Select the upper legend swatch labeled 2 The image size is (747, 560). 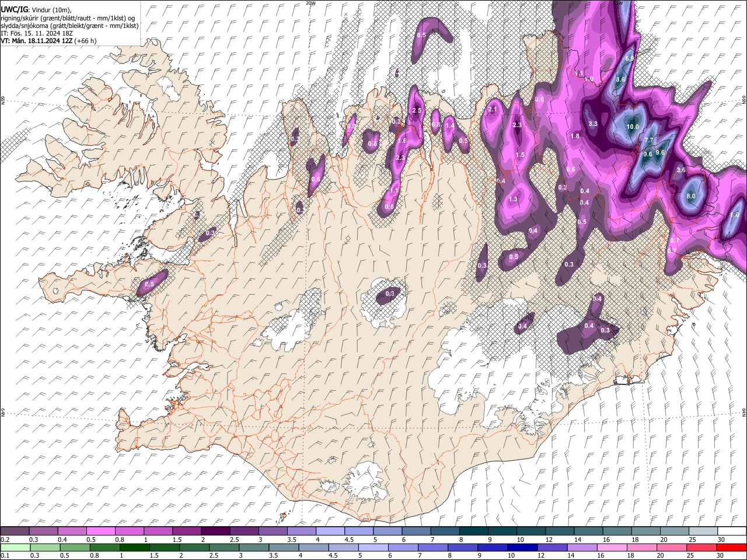tap(215, 531)
